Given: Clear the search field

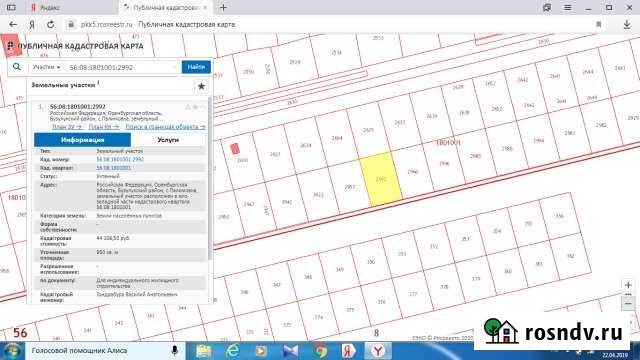Looking at the screenshot, I should click(174, 67).
